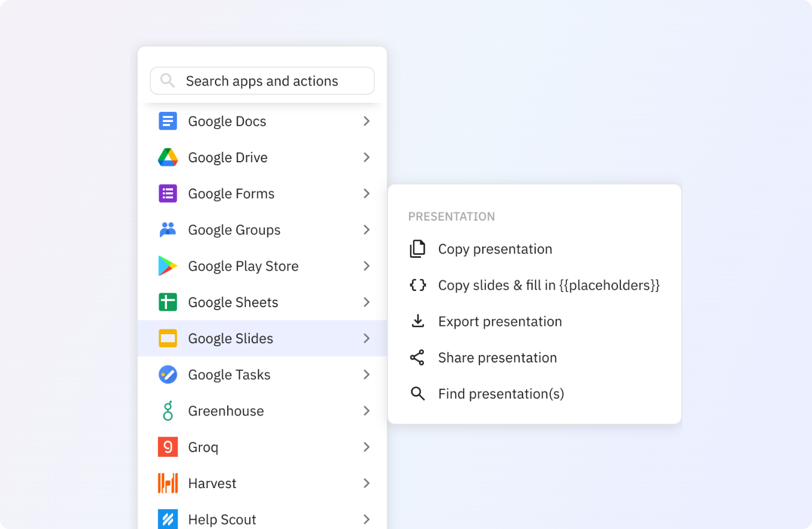Open the Google Play Store label

tap(243, 266)
